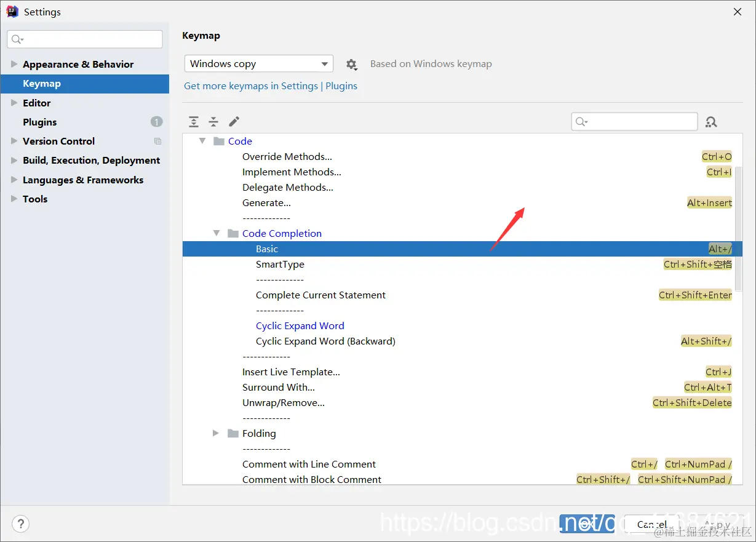Close the Settings dialog window

click(x=737, y=12)
